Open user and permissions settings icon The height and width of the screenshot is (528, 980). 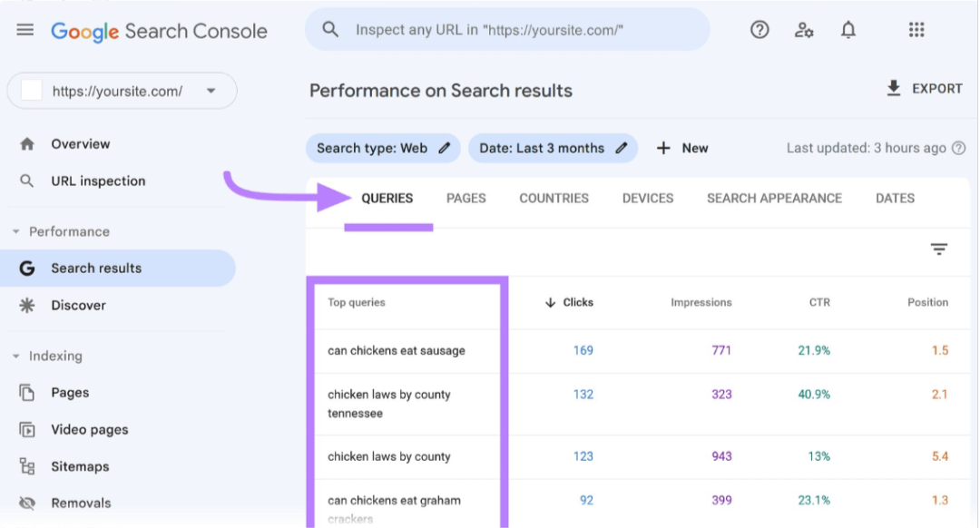point(804,30)
